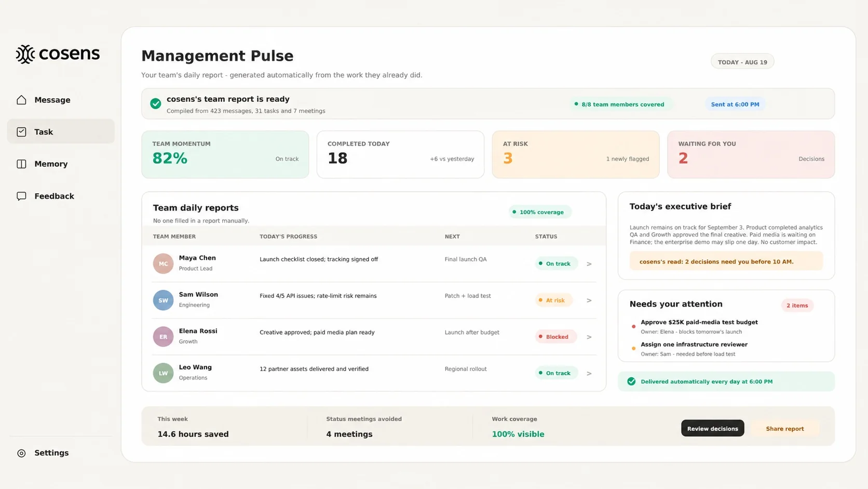This screenshot has width=868, height=489.
Task: Open the Message section label
Action: 52,100
